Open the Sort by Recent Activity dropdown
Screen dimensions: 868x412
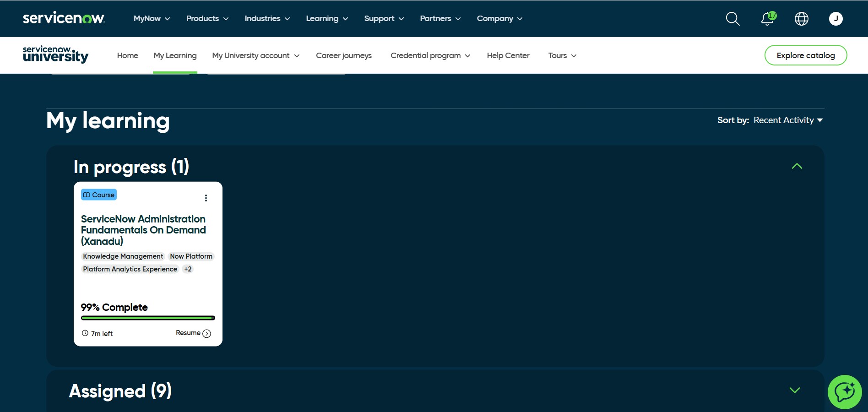[x=788, y=120]
